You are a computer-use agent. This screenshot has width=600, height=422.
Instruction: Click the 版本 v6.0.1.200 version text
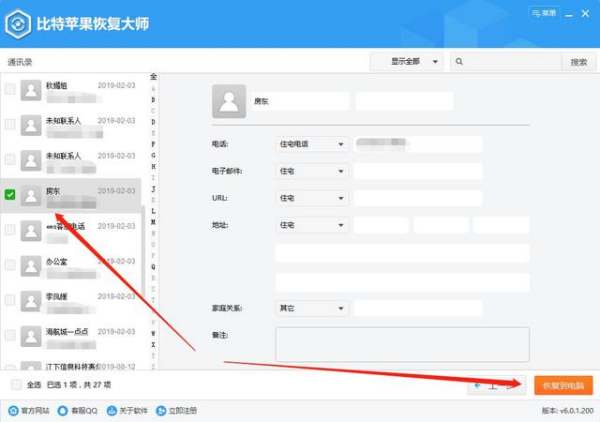click(x=567, y=411)
